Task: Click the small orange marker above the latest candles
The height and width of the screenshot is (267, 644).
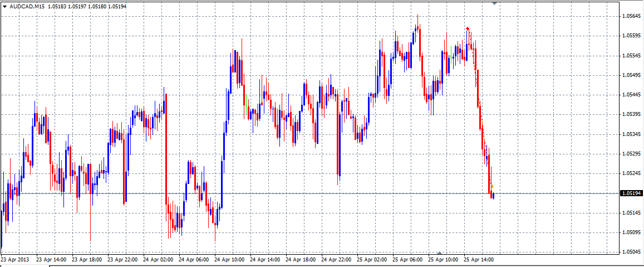Action: [492, 186]
